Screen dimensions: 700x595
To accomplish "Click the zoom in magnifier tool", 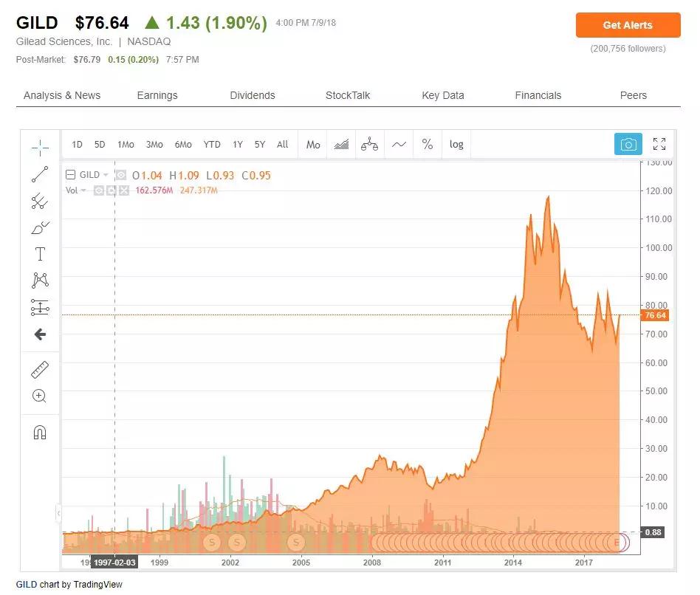I will (x=40, y=396).
